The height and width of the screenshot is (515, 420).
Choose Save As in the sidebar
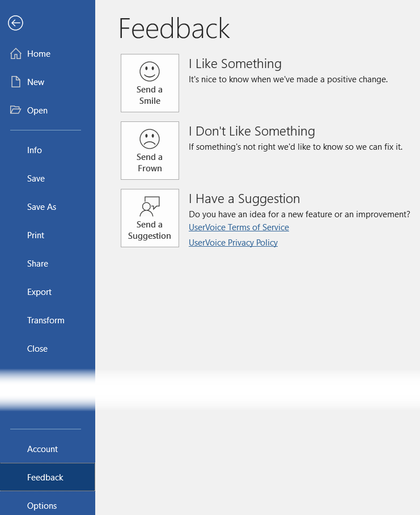tap(48, 207)
